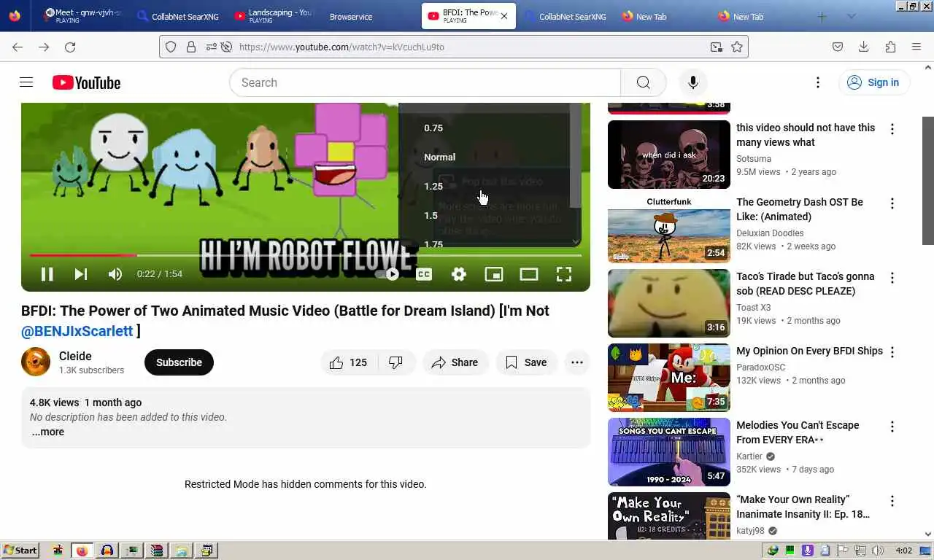Toggle closed captions with the CC button
The height and width of the screenshot is (560, 934).
coord(424,274)
